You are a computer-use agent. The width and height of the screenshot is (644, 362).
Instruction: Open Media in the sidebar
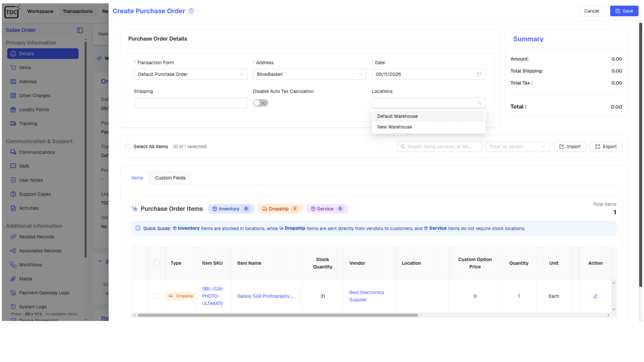pyautogui.click(x=43, y=279)
